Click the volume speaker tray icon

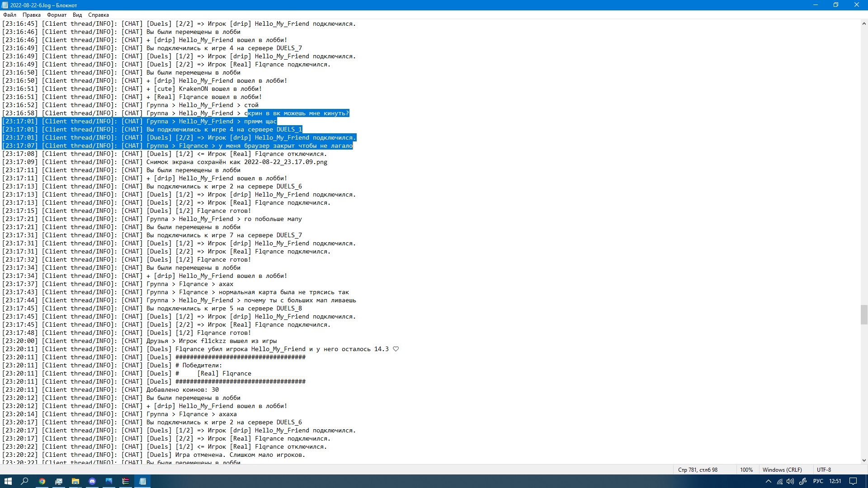(790, 482)
